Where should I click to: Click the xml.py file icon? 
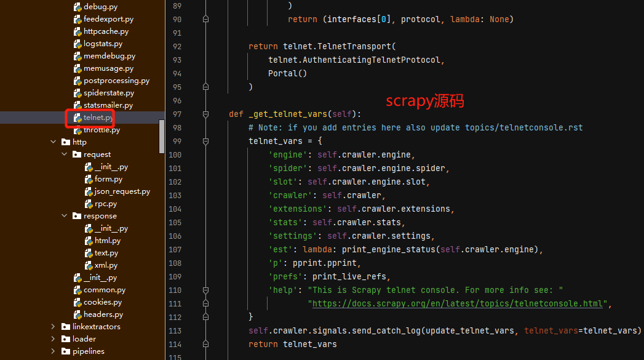click(x=89, y=266)
